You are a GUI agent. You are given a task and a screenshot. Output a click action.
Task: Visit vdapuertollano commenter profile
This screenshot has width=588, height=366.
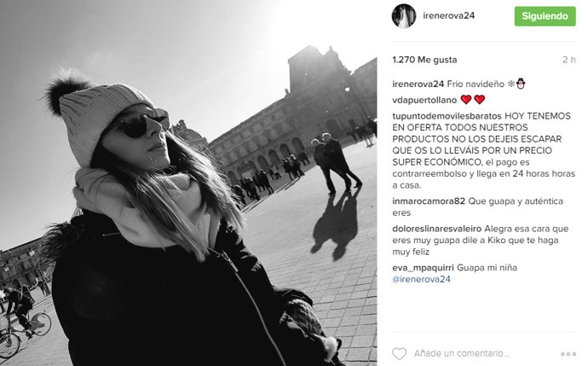coord(424,100)
